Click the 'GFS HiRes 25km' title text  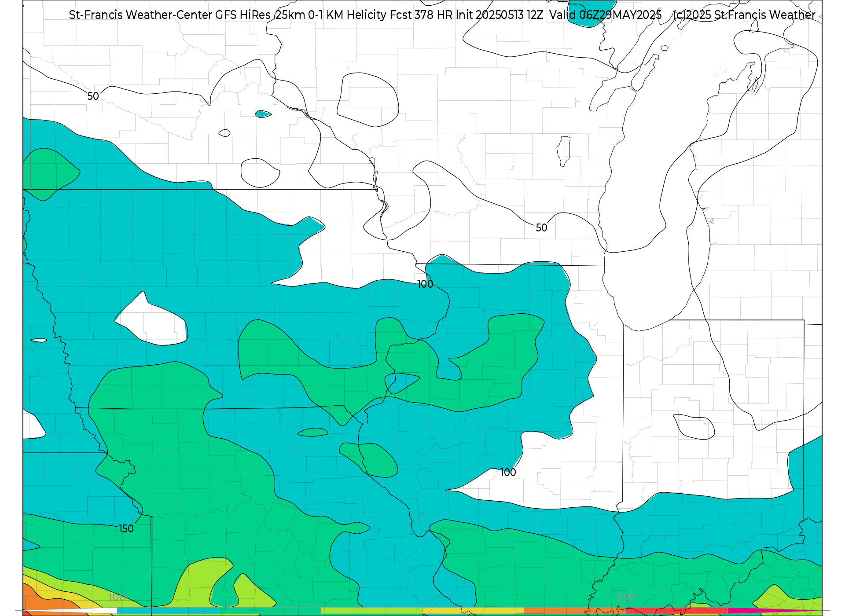(260, 15)
